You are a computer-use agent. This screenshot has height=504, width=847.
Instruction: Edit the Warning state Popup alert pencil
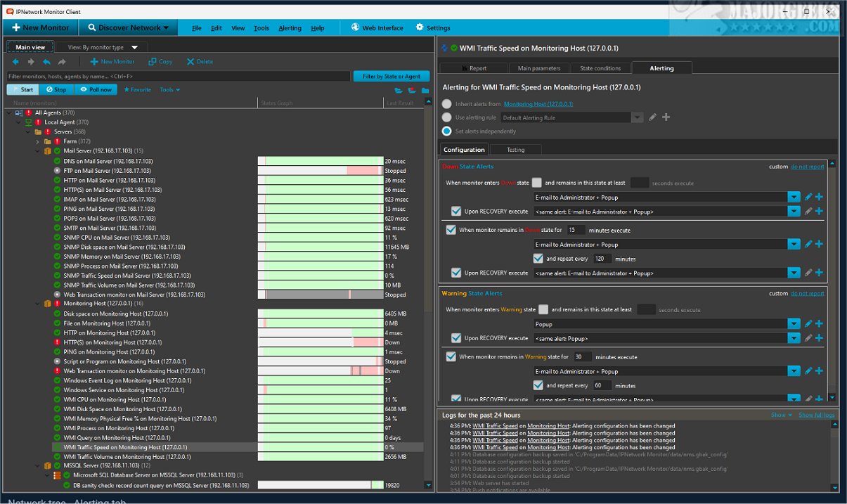click(x=808, y=324)
